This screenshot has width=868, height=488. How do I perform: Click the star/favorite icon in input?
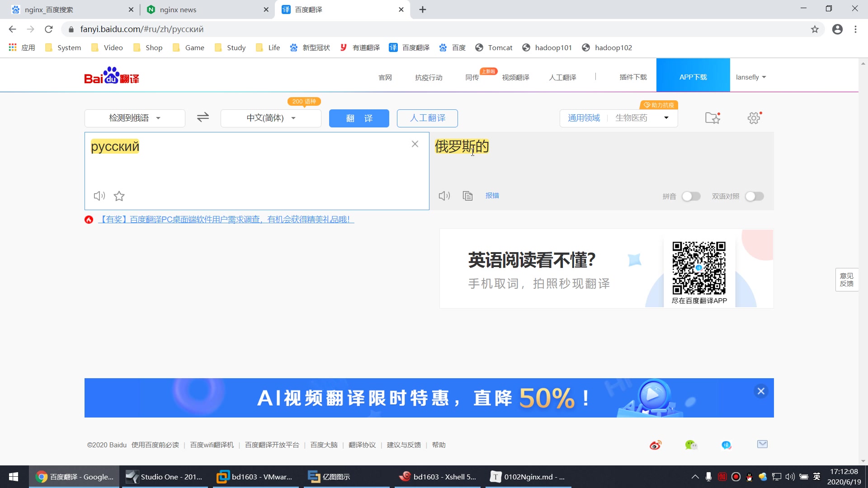tap(119, 196)
